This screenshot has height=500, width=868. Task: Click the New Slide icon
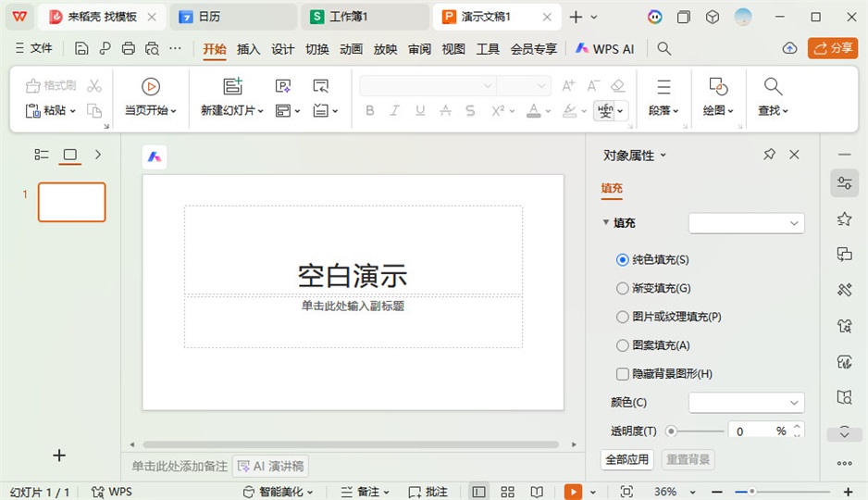(232, 86)
